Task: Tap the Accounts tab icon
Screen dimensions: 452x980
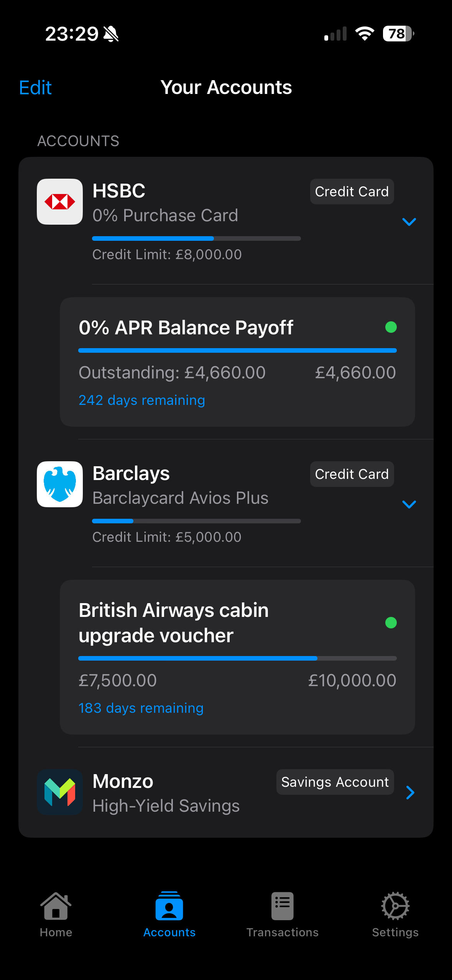Action: (169, 906)
